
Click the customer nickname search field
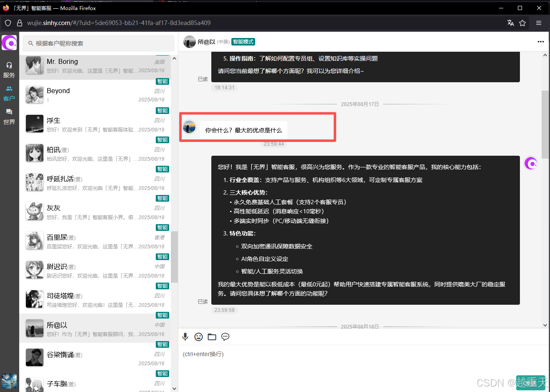[x=99, y=43]
